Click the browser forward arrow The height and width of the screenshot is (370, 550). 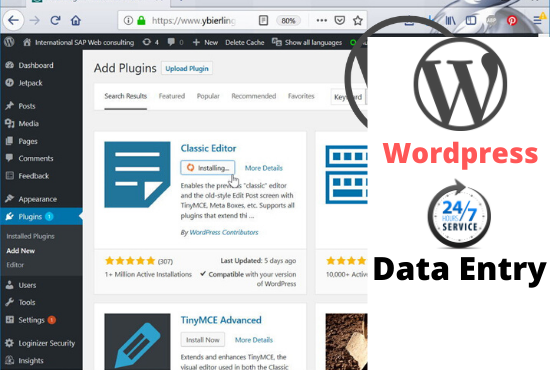coord(34,21)
